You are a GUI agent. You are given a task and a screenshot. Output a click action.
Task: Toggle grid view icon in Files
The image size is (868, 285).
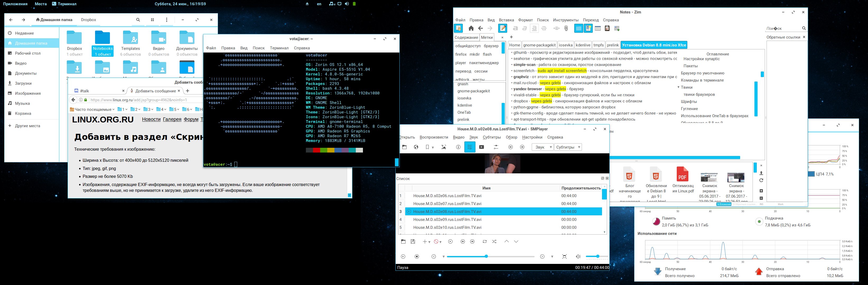coord(152,20)
